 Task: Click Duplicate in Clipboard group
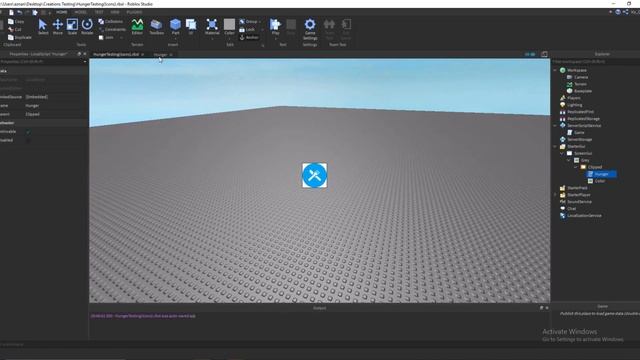tap(20, 37)
